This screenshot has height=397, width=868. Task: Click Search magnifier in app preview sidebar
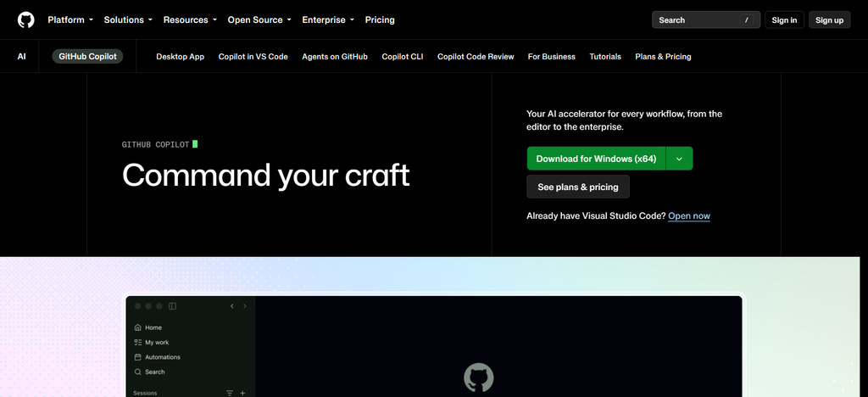tap(138, 372)
